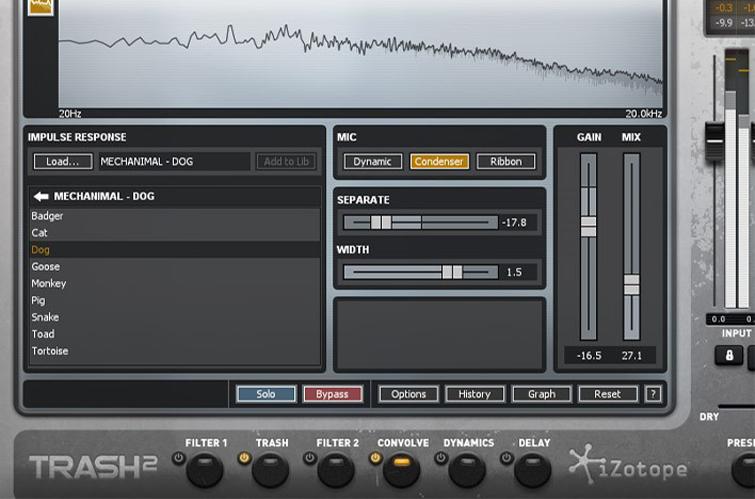This screenshot has width=755, height=499.
Task: Select Snake impulse response
Action: pyautogui.click(x=174, y=317)
